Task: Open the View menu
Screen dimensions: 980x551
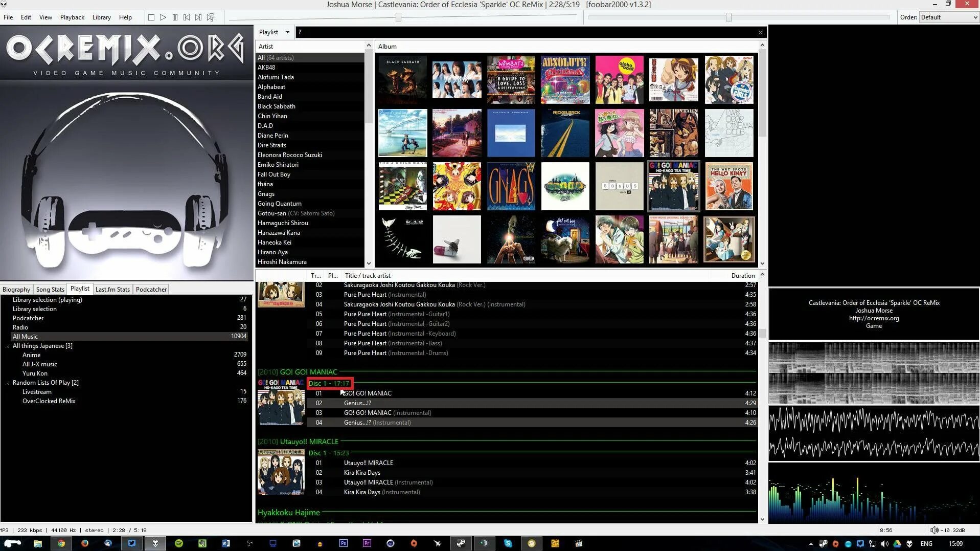Action: [x=45, y=17]
